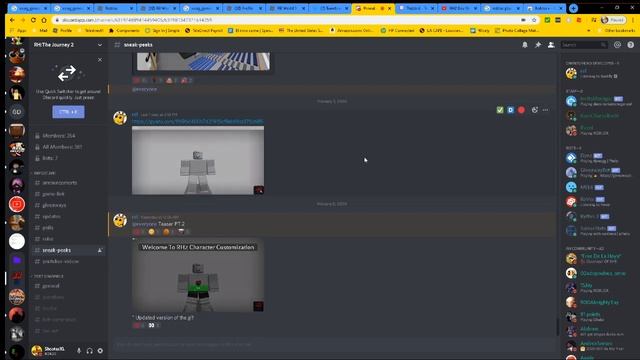Open the announcements channel
Screen dimensions: 640x360
tap(59, 183)
